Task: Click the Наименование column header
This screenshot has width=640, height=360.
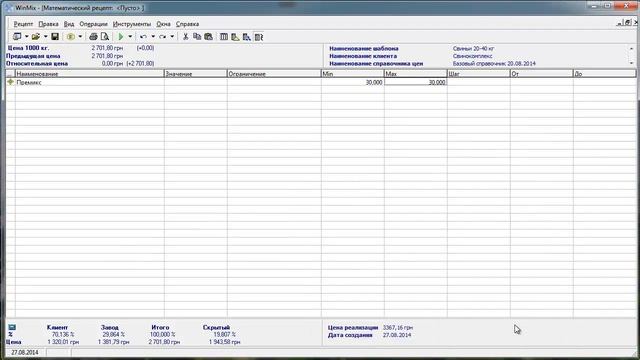Action: [x=89, y=74]
